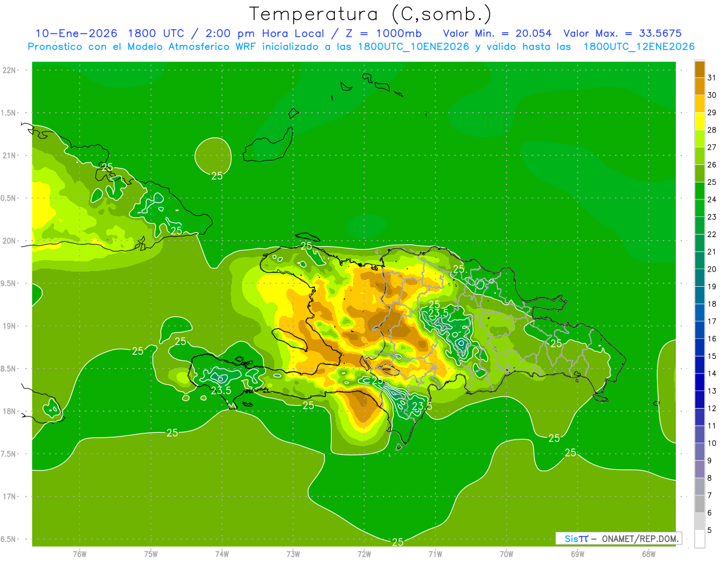Click the title "Temperatura (C,somb.)"
Image resolution: width=728 pixels, height=562 pixels.
coord(371,15)
